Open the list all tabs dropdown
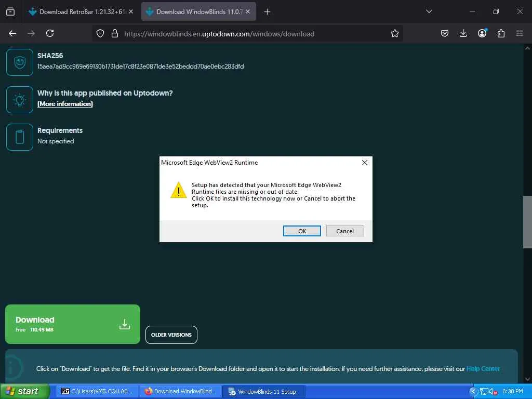This screenshot has height=399, width=532. (x=429, y=11)
